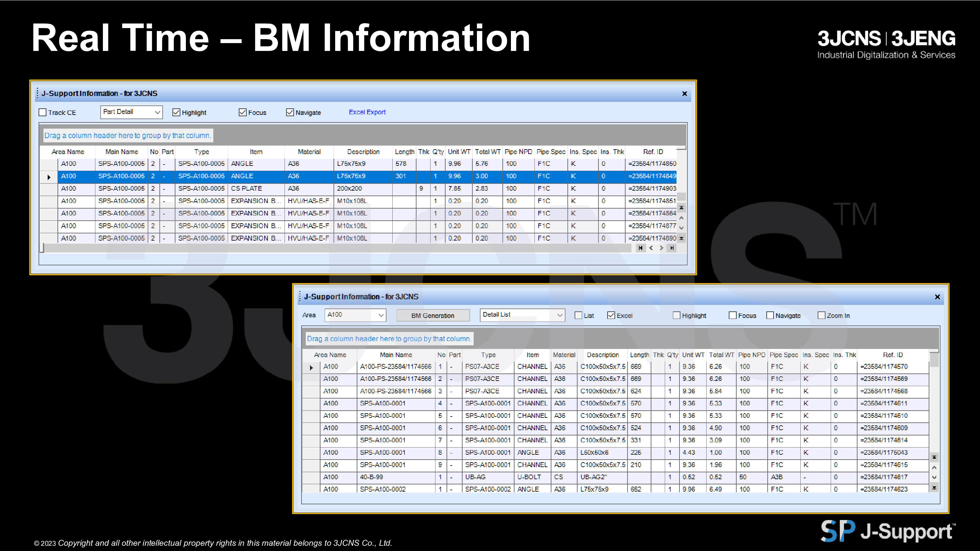Click upper grid vertical scrollbar thumb
980x551 pixels.
(681, 197)
